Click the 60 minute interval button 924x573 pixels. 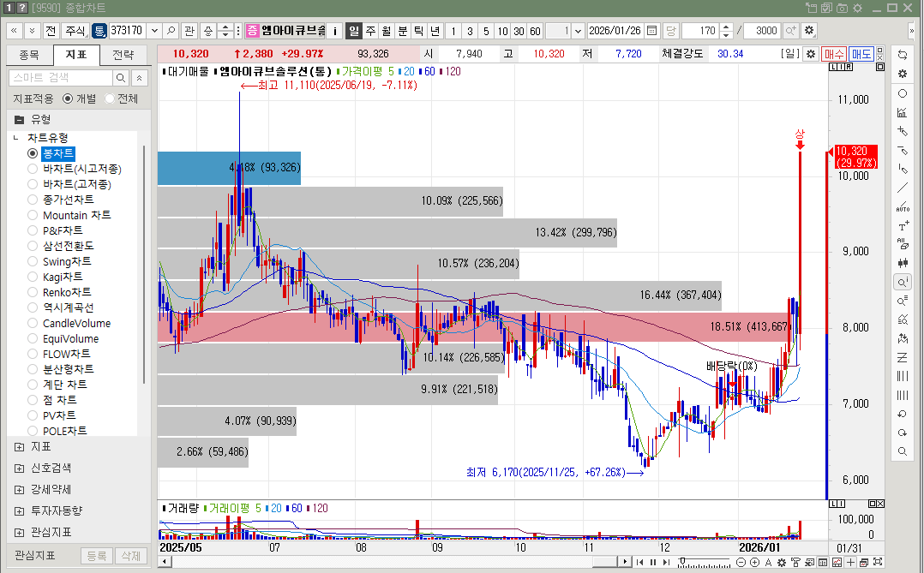[x=535, y=31]
